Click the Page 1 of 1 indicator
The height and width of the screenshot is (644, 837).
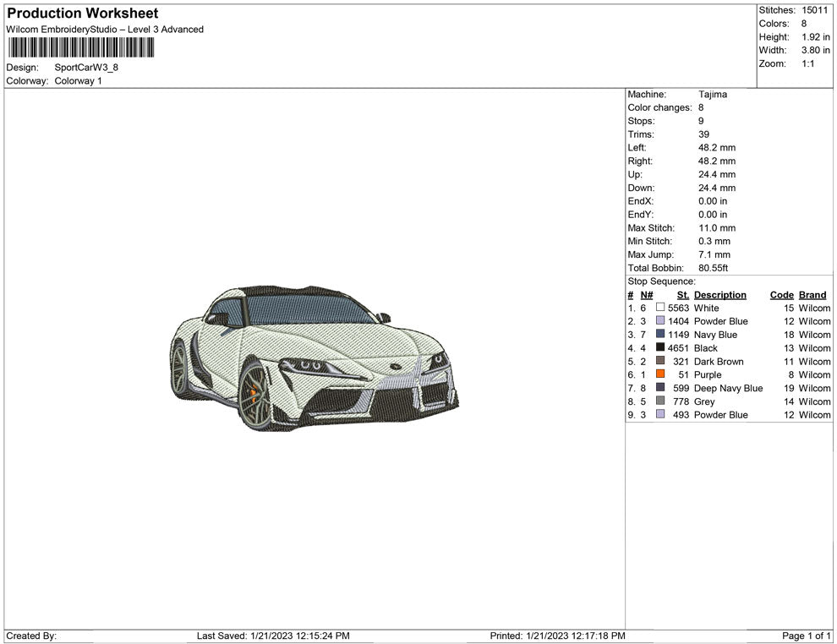pos(807,636)
